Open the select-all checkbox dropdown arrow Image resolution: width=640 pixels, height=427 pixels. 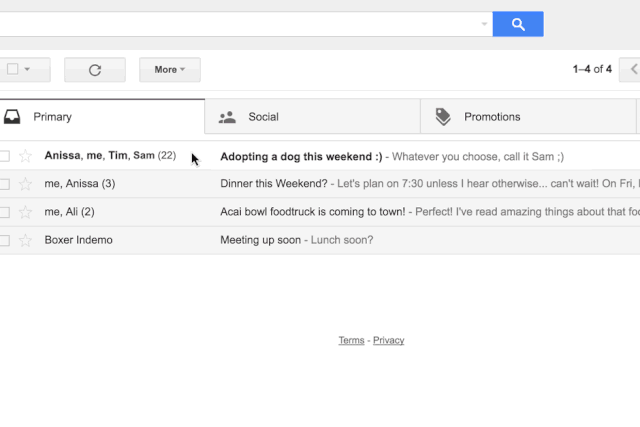27,69
